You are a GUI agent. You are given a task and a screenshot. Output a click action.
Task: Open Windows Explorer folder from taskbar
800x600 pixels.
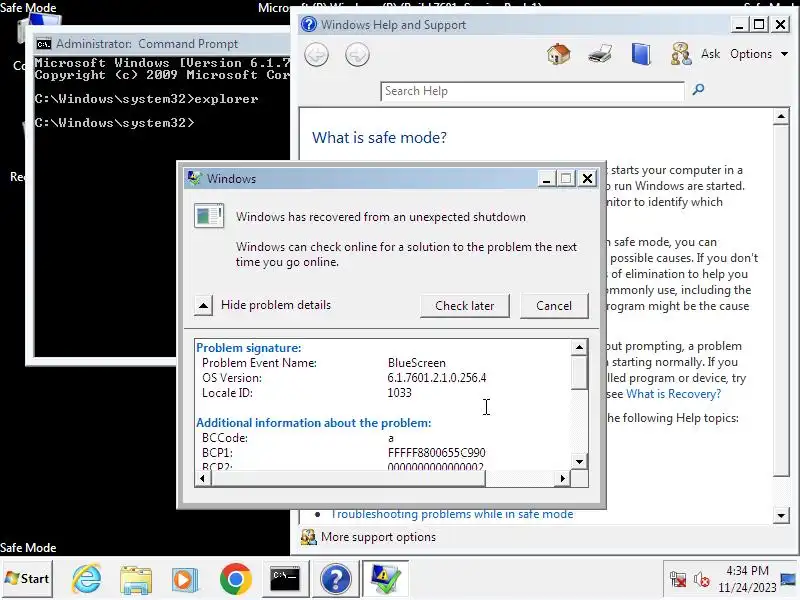tap(136, 580)
